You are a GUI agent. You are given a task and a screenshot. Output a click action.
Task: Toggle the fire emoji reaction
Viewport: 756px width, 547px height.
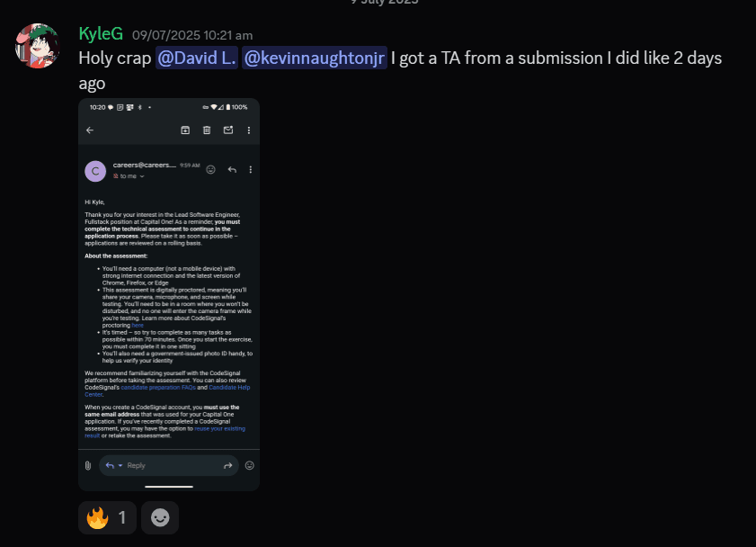pyautogui.click(x=107, y=517)
